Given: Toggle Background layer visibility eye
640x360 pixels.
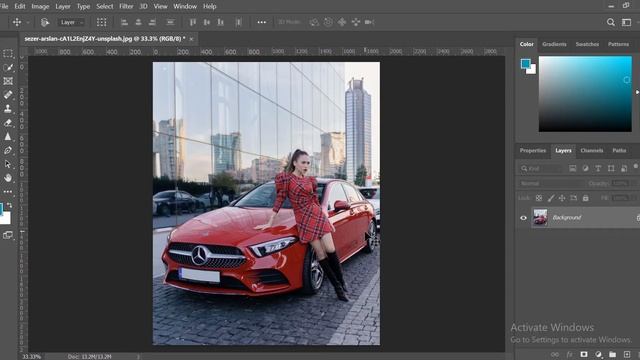Looking at the screenshot, I should pos(523,218).
